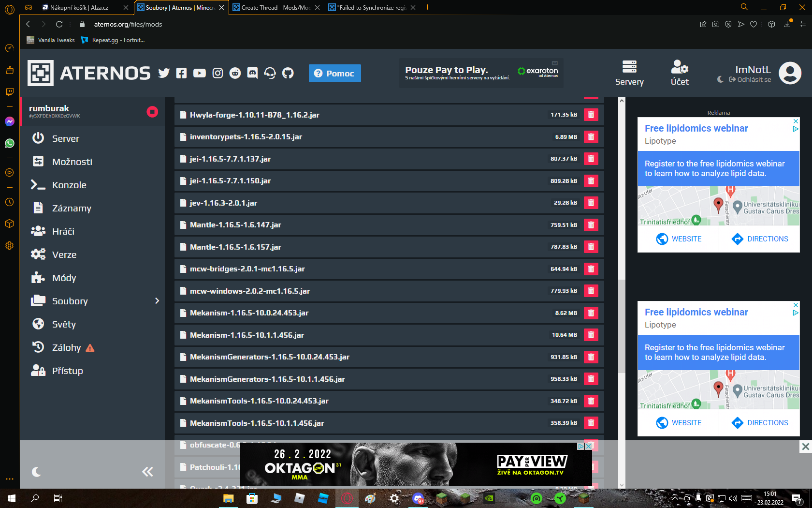Click the Aternos logo

(89, 73)
